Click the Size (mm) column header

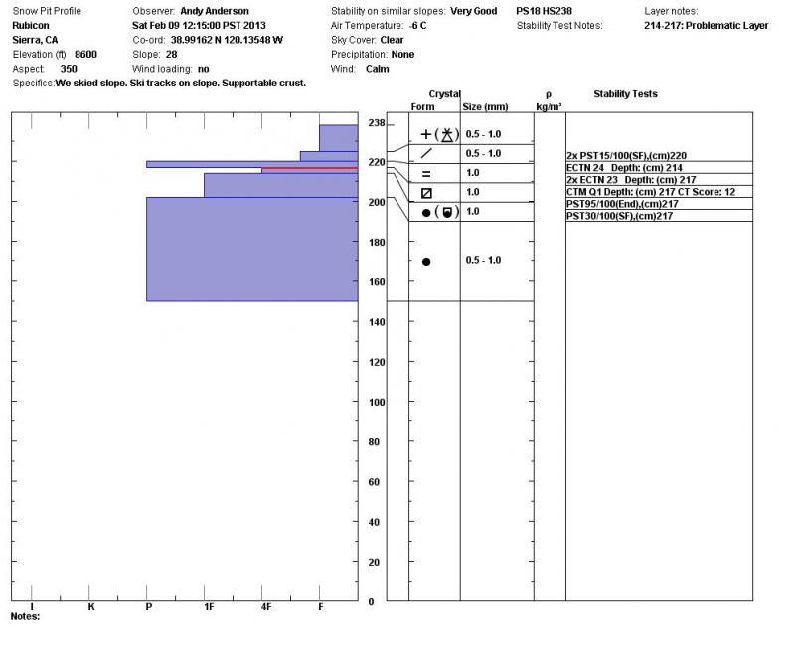click(x=486, y=106)
